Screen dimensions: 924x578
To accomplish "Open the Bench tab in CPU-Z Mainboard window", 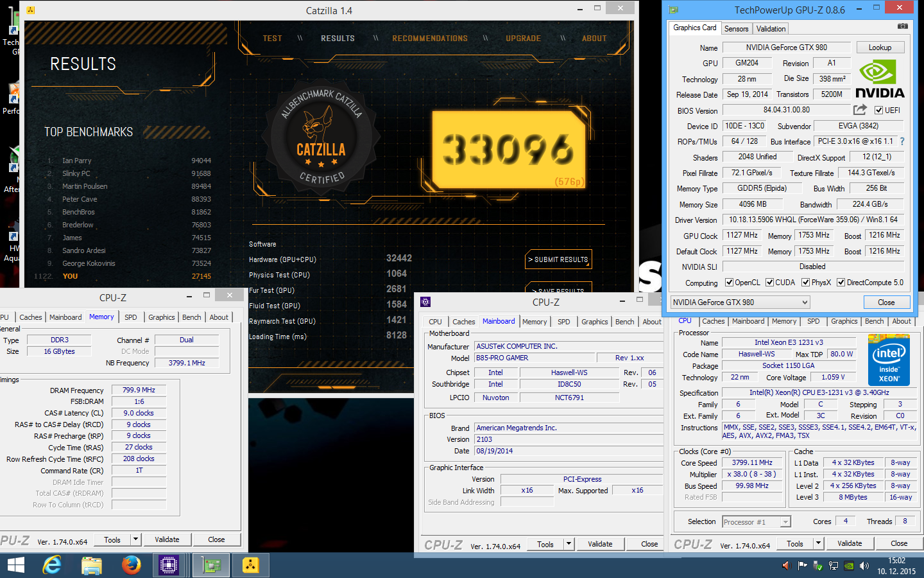I will [624, 322].
